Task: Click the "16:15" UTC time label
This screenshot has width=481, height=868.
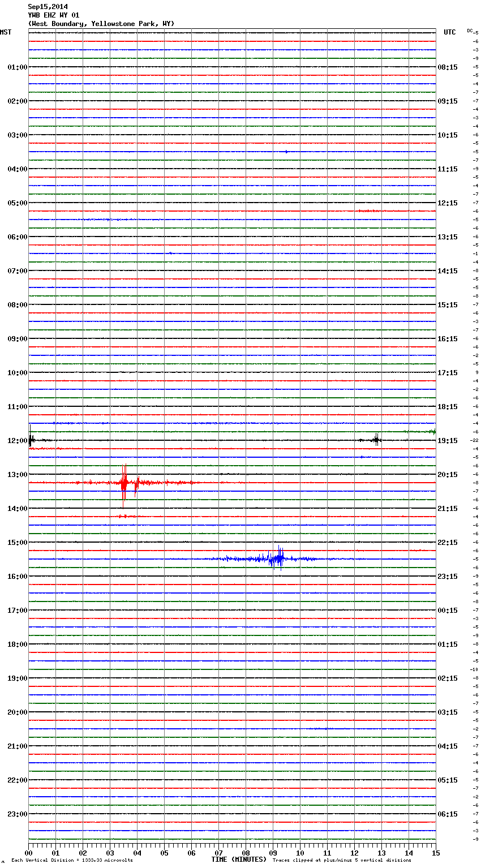Action: (448, 339)
